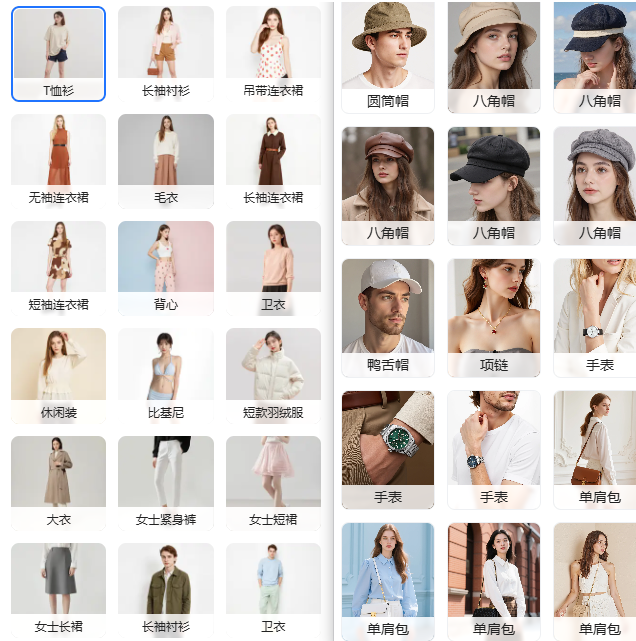636x641 pixels.
Task: Select the 比基尼 bikini thumbnail
Action: tap(166, 375)
